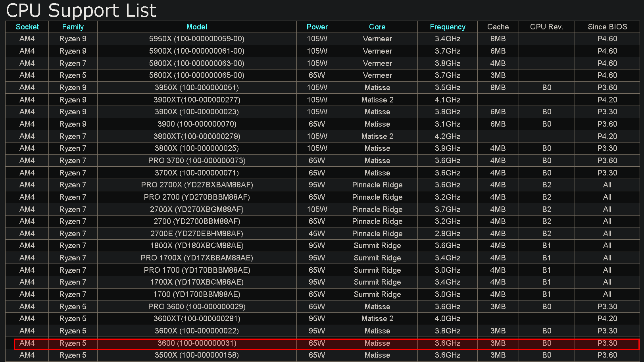Click the 3900X (100-000000023) model cell
Image resolution: width=644 pixels, height=362 pixels.
[x=197, y=112]
